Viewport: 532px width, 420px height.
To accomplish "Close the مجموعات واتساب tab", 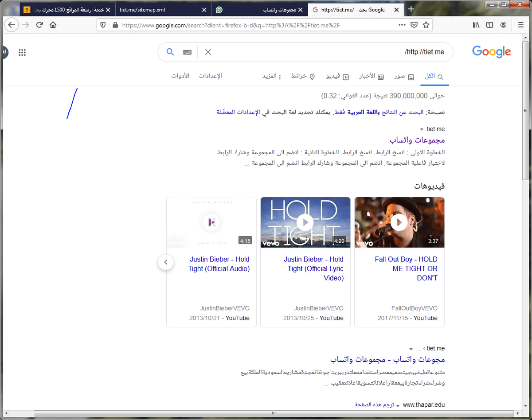I will coord(300,10).
